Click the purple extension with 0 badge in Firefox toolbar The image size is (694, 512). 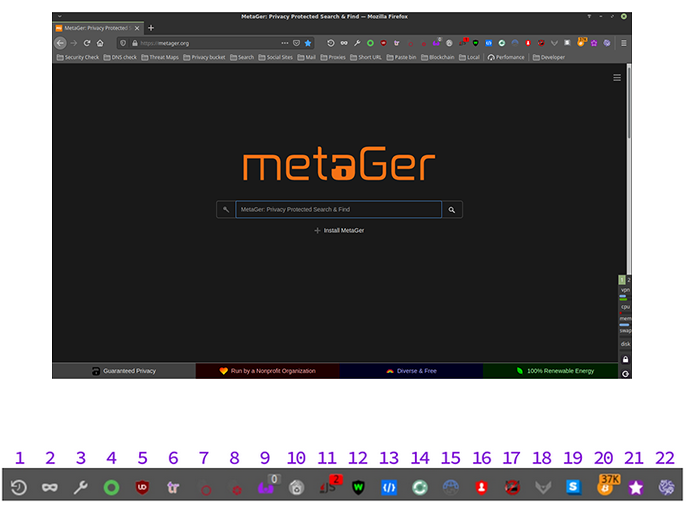pyautogui.click(x=436, y=42)
